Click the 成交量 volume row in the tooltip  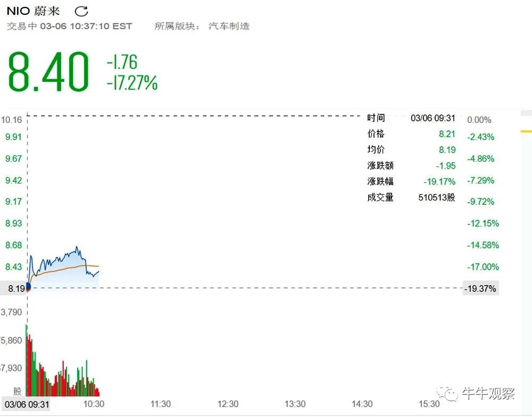pos(411,197)
